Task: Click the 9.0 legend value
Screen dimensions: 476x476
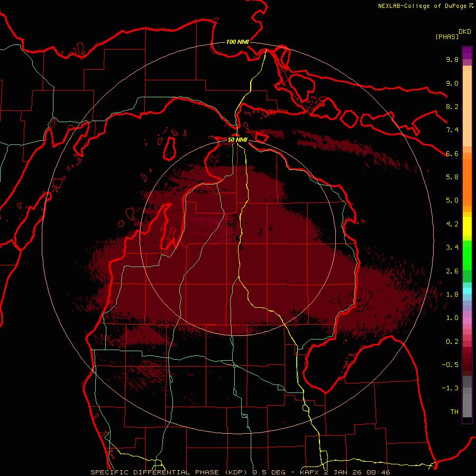Action: 452,83
